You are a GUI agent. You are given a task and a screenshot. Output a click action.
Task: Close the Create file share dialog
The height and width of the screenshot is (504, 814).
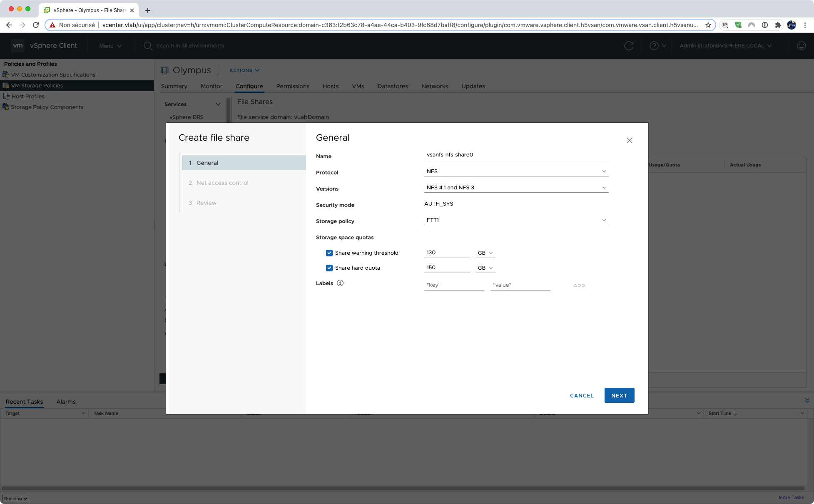coord(630,140)
